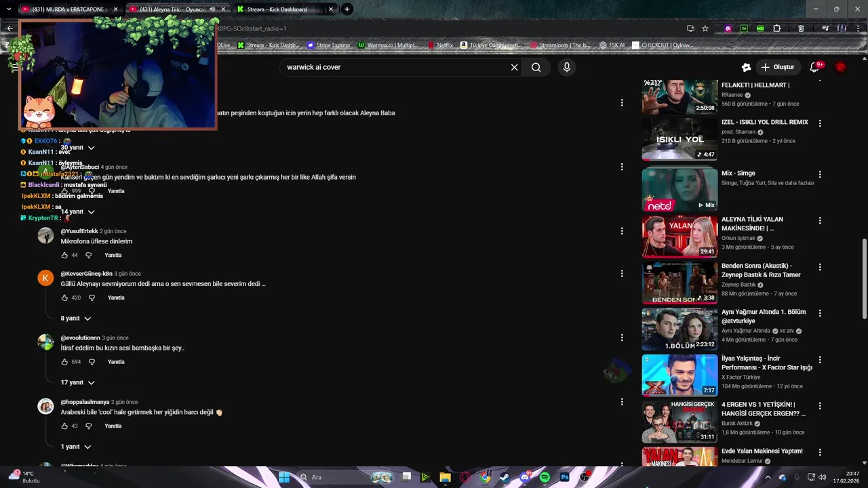Dislike evoolutionnn's comment
This screenshot has width=868, height=488.
pos(92,362)
